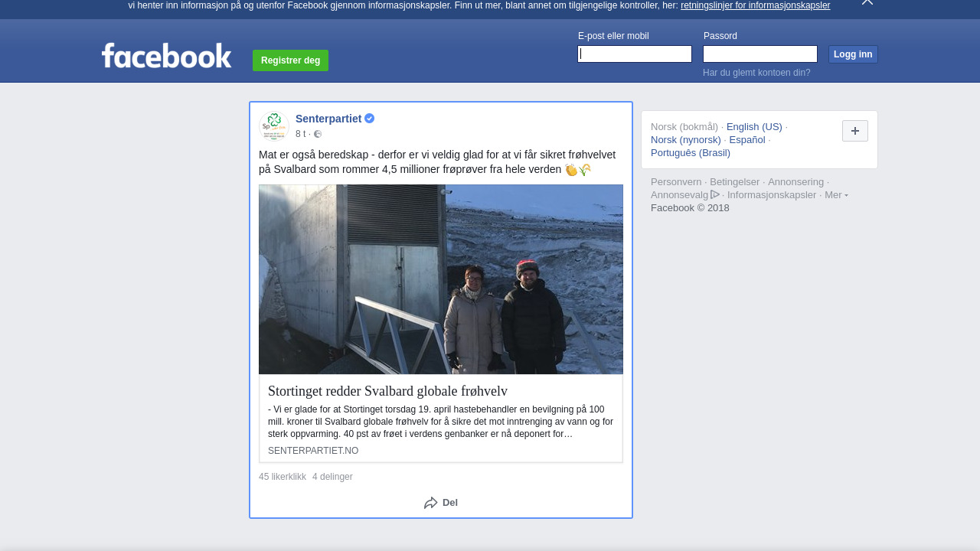The height and width of the screenshot is (551, 980).
Task: Switch language to English (US)
Action: 754,127
